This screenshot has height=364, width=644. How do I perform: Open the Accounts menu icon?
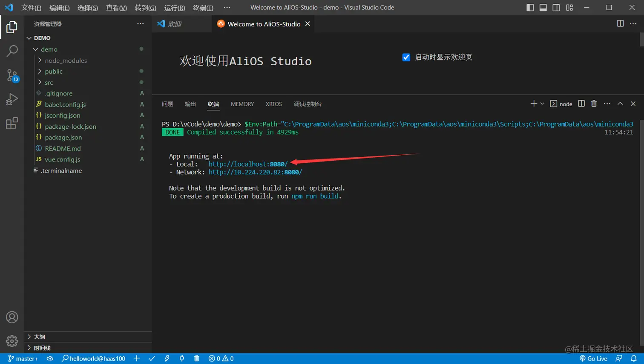click(12, 317)
